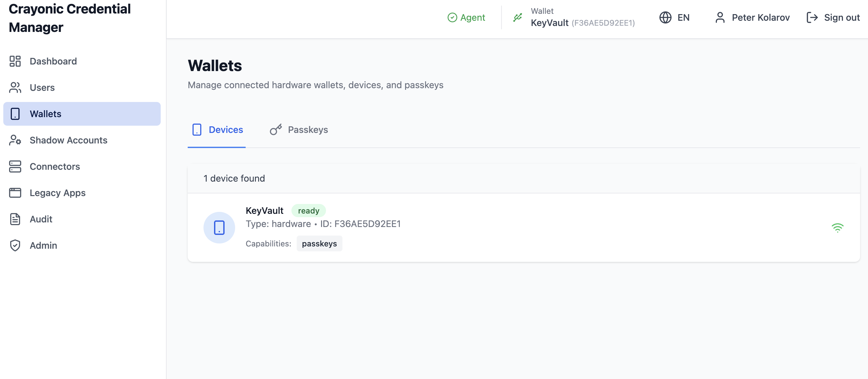Open Peter Kolarov user menu
This screenshot has width=868, height=379.
752,17
